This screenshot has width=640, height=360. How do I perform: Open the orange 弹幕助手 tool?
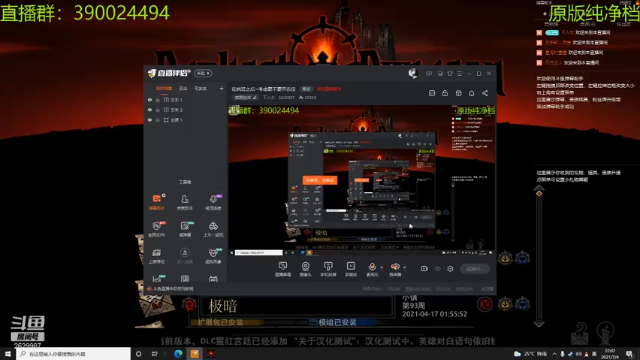(x=157, y=202)
